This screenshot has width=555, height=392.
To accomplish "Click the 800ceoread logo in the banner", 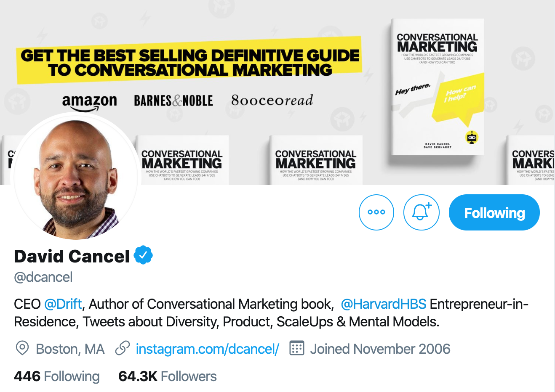I will pos(271,100).
